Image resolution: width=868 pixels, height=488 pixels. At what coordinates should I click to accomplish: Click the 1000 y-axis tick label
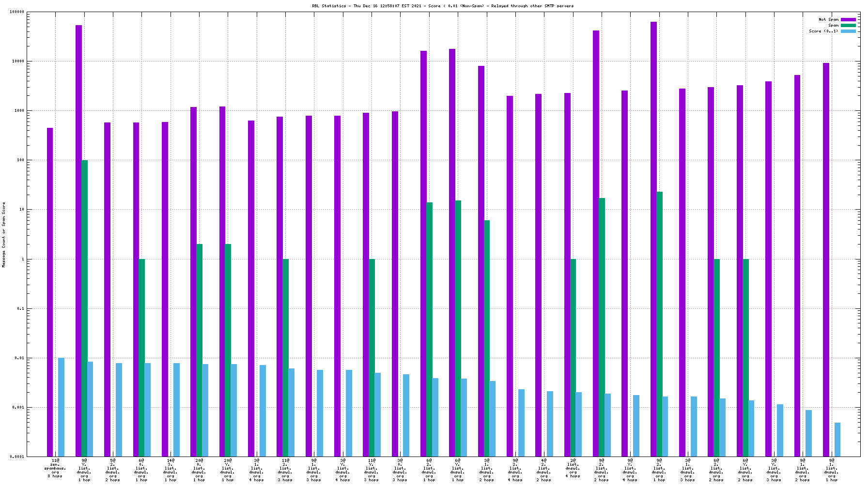[x=20, y=111]
